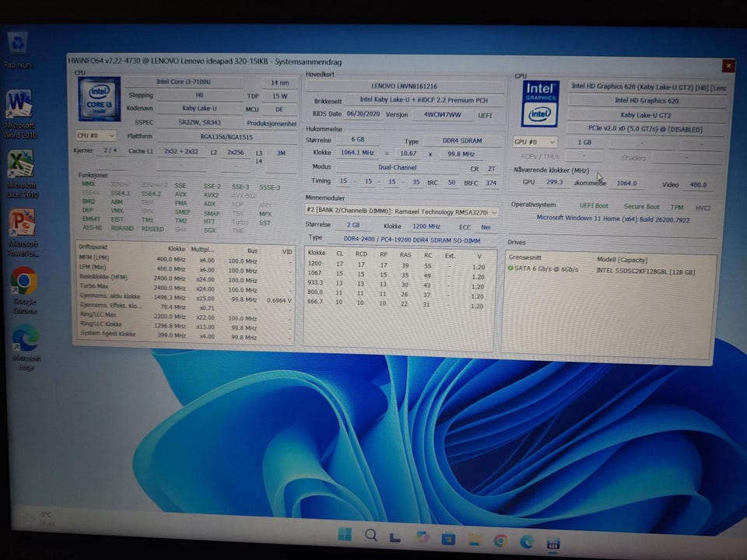Click the DDR4-2400 / PC4-19200 type field
Viewport: 747px width, 560px height.
click(412, 240)
